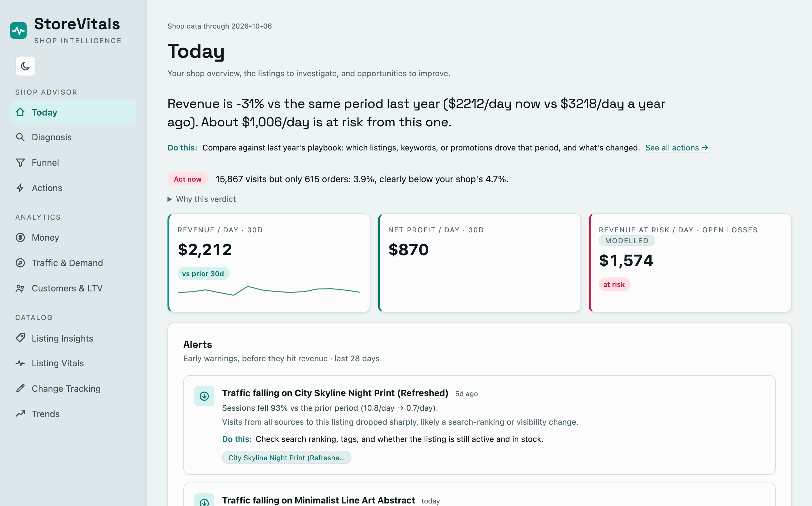Screen dimensions: 812x506
Task: Click the Today home icon
Action: coord(20,112)
